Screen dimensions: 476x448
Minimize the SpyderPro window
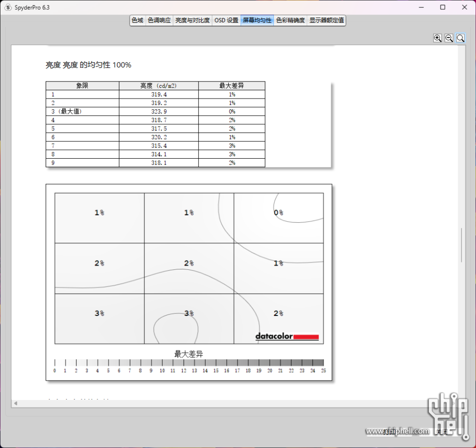pyautogui.click(x=420, y=7)
